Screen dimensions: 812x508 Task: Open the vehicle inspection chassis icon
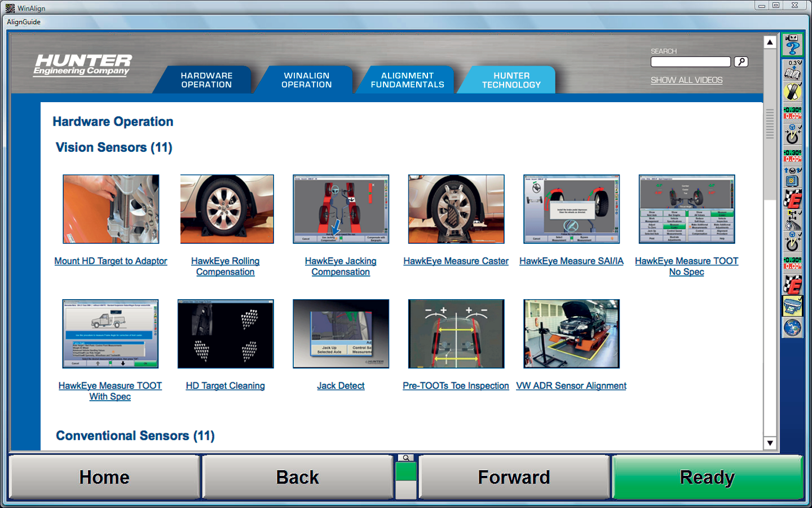(792, 220)
